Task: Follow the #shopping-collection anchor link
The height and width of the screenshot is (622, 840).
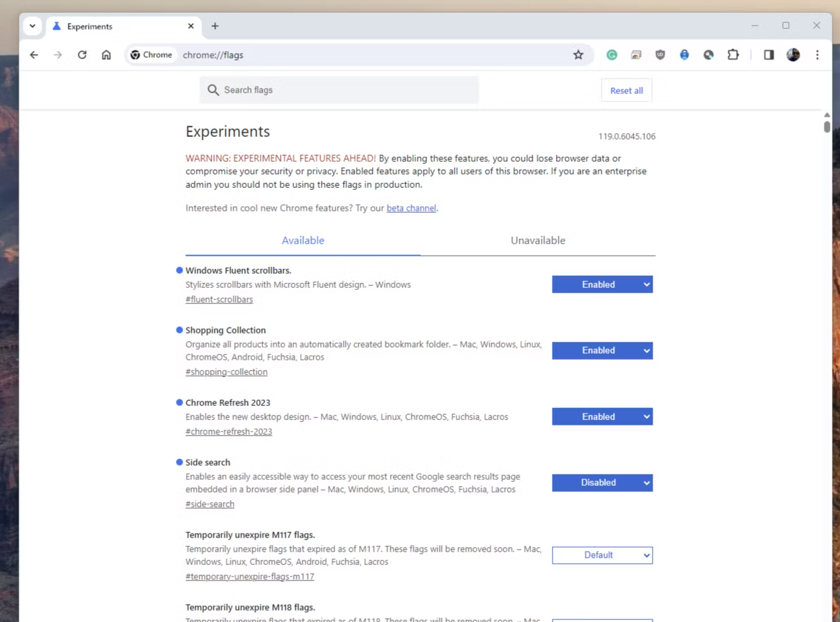Action: click(226, 372)
